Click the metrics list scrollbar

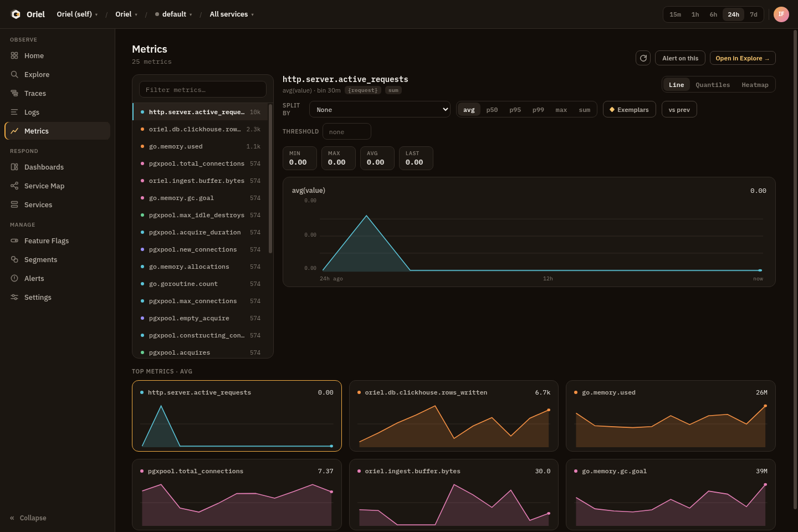coord(270,178)
